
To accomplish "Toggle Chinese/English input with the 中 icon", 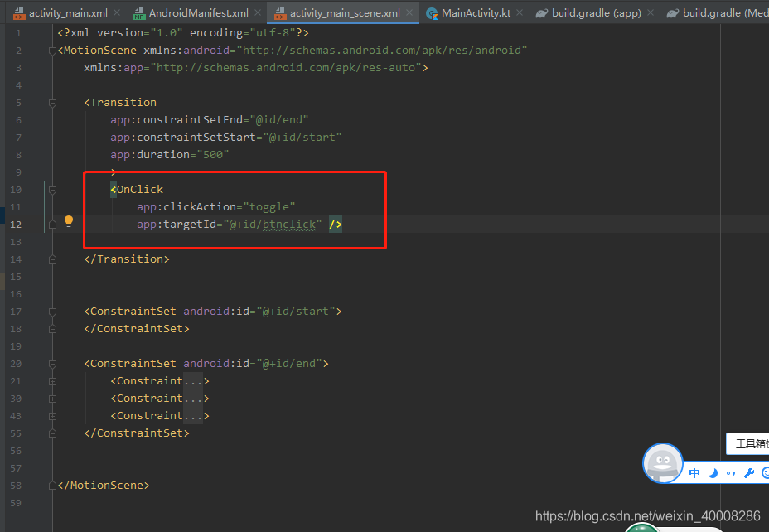I will point(694,472).
